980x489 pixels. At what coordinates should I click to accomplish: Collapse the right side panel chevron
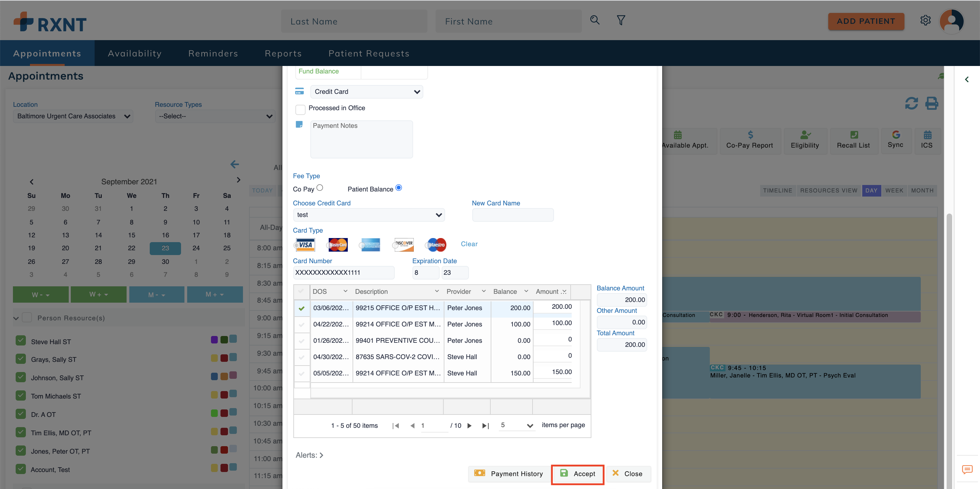point(967,80)
